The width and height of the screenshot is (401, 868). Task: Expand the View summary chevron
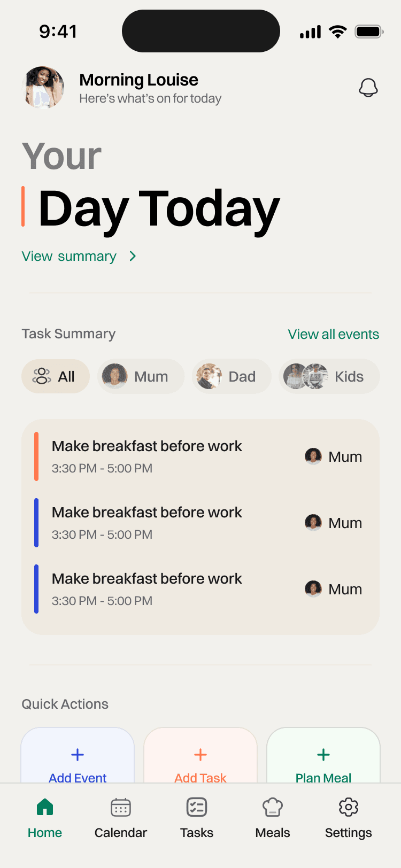tap(132, 256)
